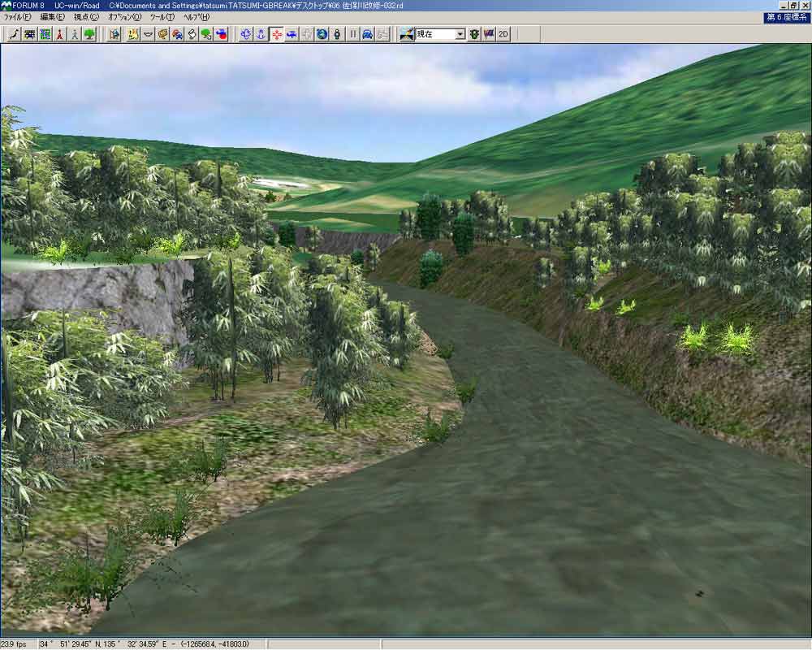Screen dimensions: 812x650
Task: Open the ヘルプ(H) menu
Action: coord(197,17)
